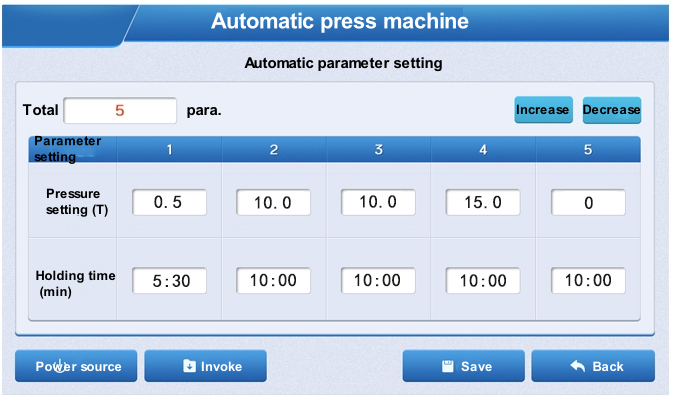Click the Total label
This screenshot has height=397, width=676.
coord(41,110)
